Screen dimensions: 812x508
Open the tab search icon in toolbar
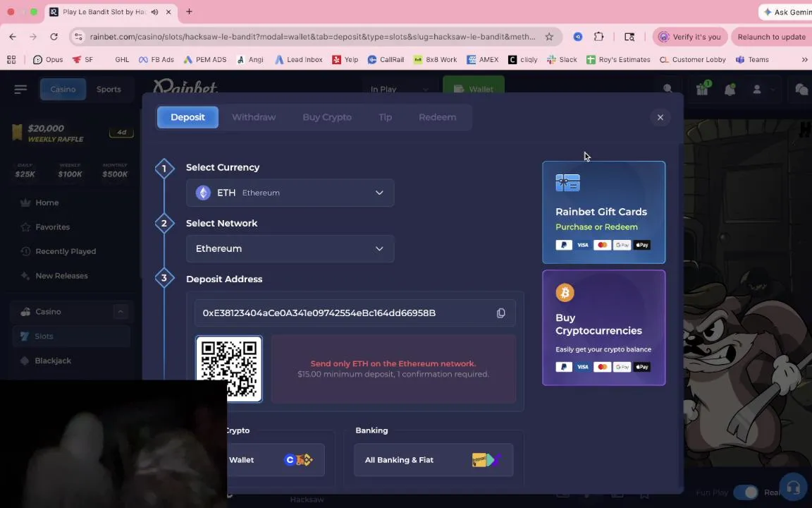(x=629, y=37)
